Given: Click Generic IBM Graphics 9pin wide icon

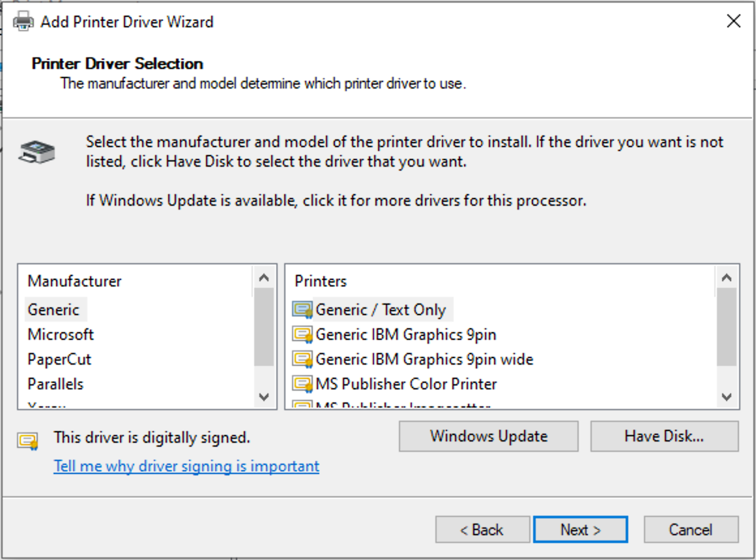Looking at the screenshot, I should tap(302, 359).
